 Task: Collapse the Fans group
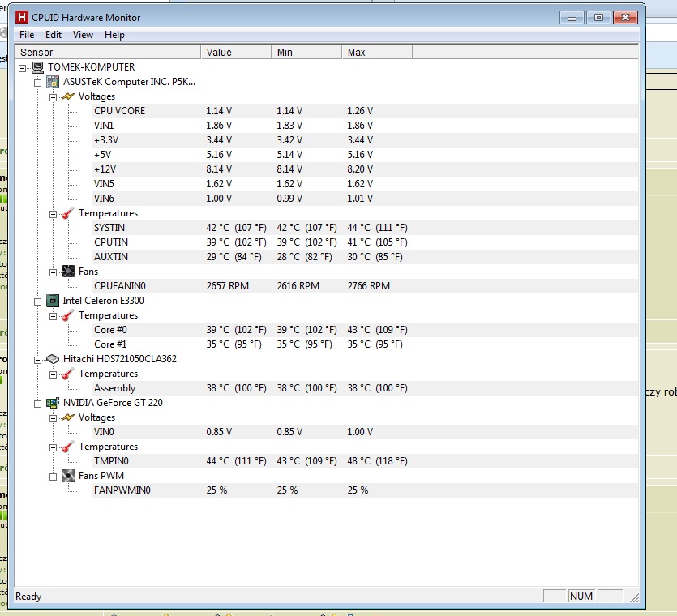pos(54,273)
